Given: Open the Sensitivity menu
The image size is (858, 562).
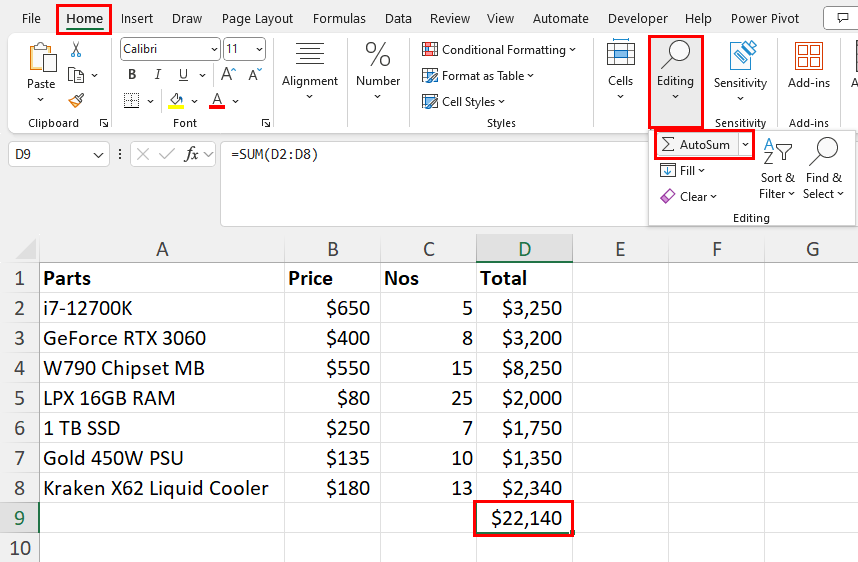Looking at the screenshot, I should [740, 71].
